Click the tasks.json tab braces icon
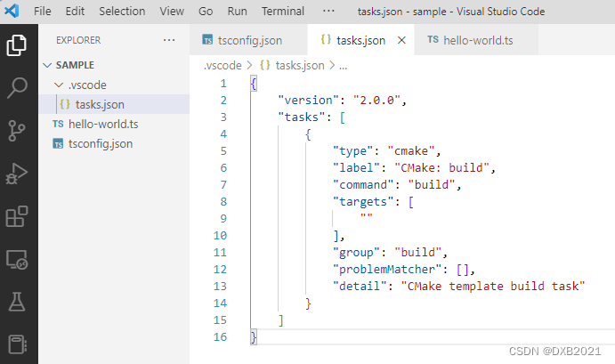Screen dimensions: 615x364 [x=326, y=39]
